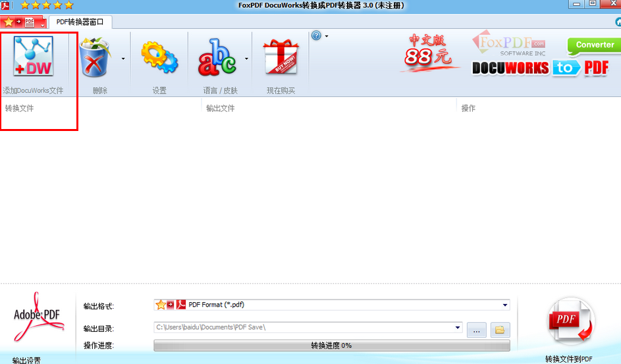Open the output format PDF Format dropdown
The image size is (621, 364).
(x=331, y=305)
